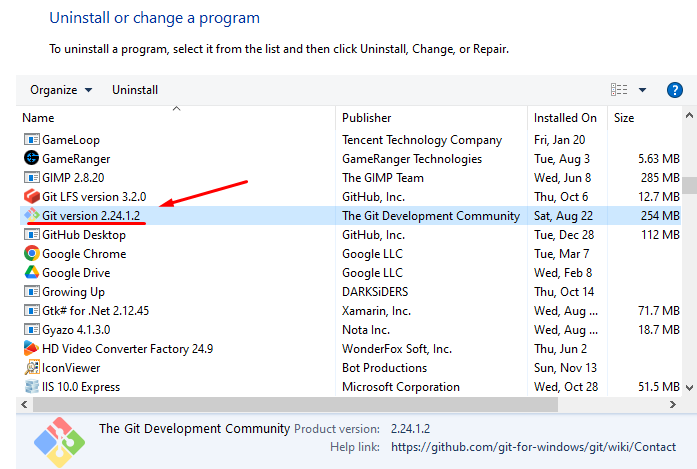Click the Google Chrome icon in list
697x469 pixels.
click(30, 254)
